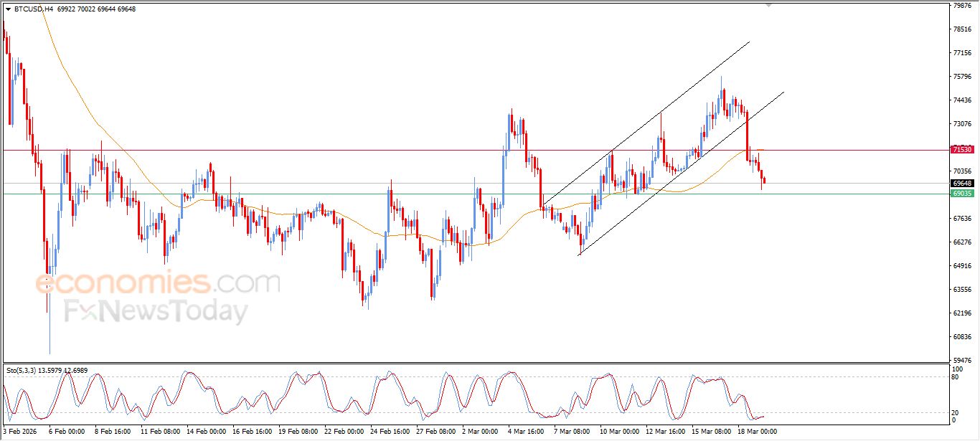Click the red 71530 price label
The height and width of the screenshot is (441, 980).
pos(962,150)
